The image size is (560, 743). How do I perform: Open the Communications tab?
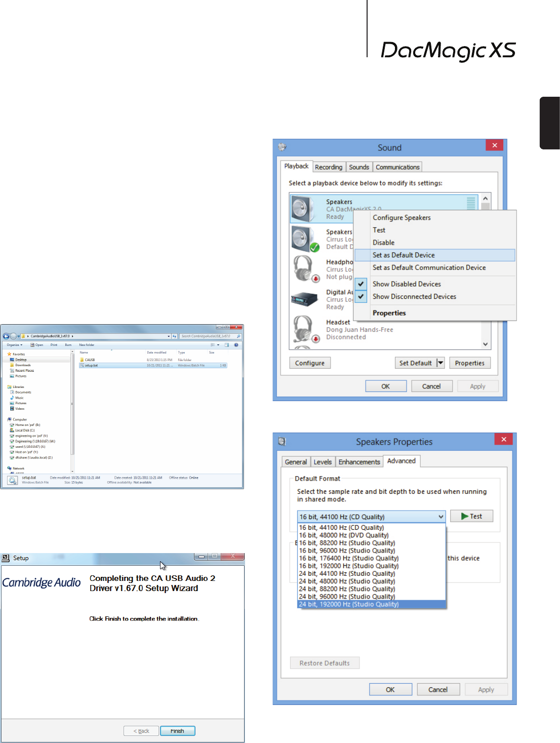click(x=397, y=167)
